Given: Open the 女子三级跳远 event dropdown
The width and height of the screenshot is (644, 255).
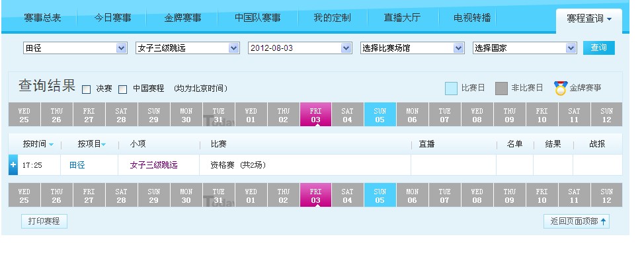Looking at the screenshot, I should [x=188, y=48].
